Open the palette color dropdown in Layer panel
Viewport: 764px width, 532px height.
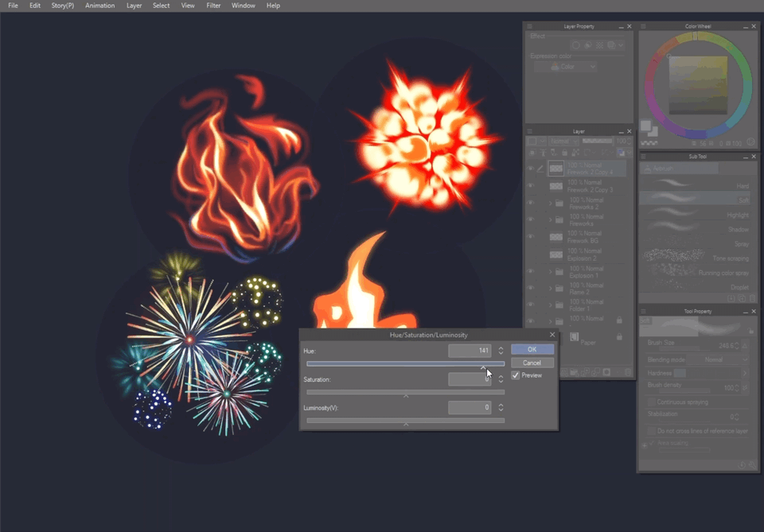point(536,142)
